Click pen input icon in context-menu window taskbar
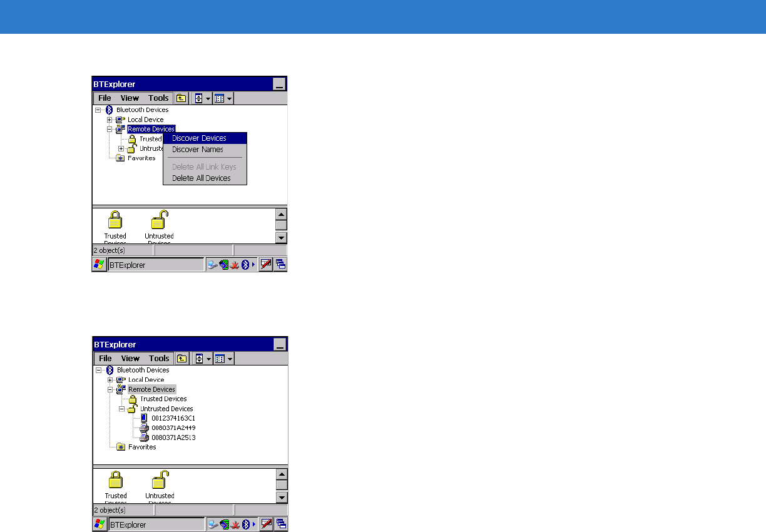 click(266, 265)
